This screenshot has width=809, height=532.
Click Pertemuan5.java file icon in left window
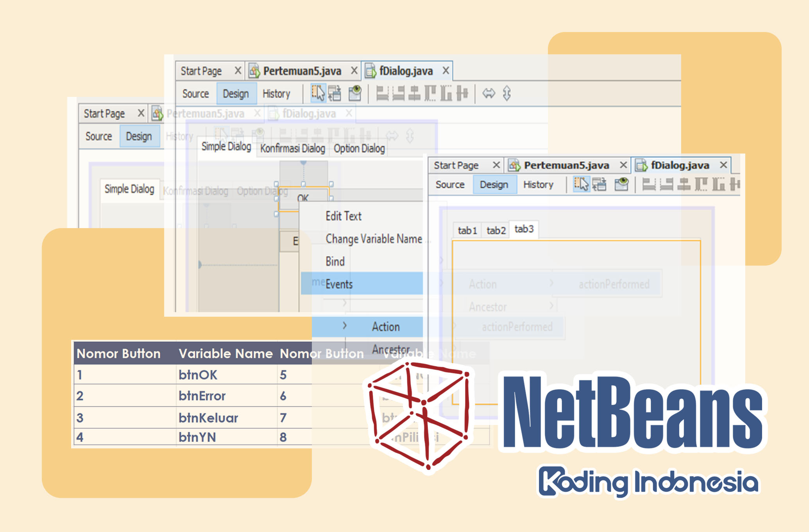pos(158,114)
